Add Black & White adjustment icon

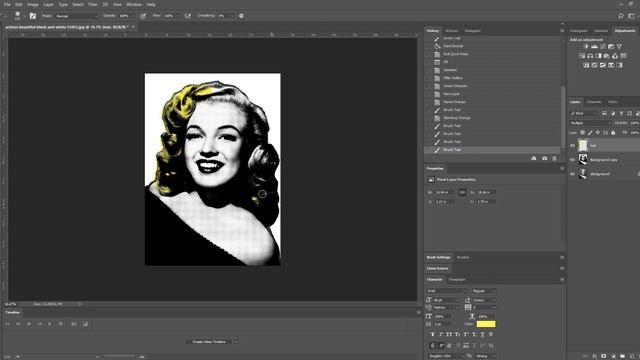598,56
